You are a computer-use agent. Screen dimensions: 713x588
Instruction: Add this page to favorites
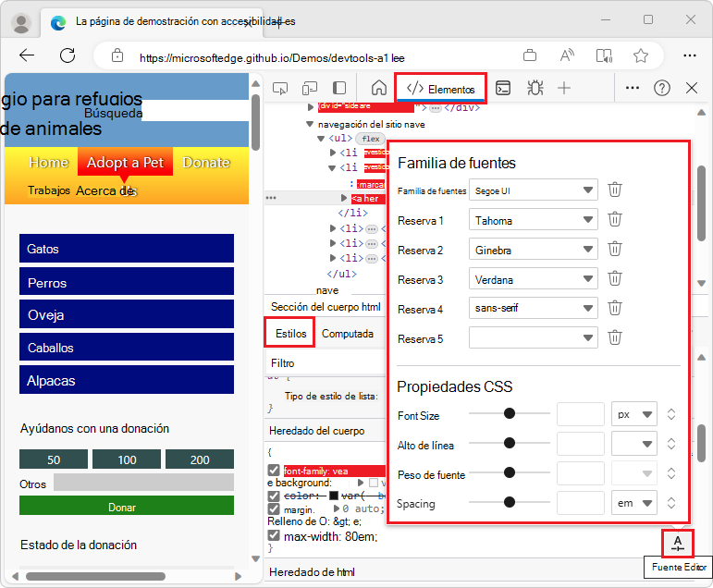point(640,55)
